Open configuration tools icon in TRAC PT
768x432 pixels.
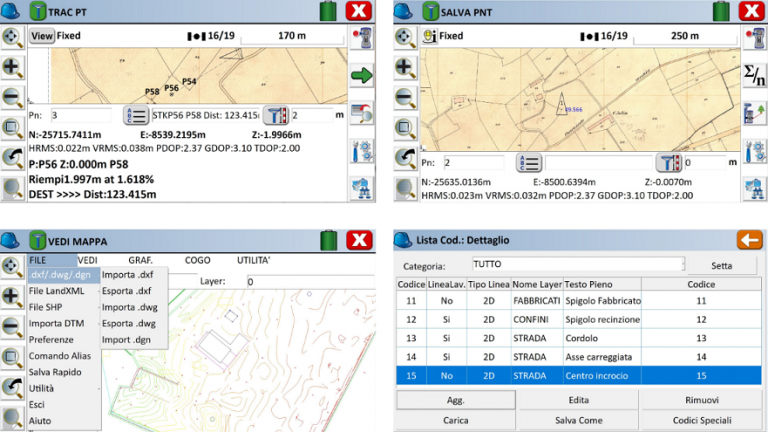(362, 151)
